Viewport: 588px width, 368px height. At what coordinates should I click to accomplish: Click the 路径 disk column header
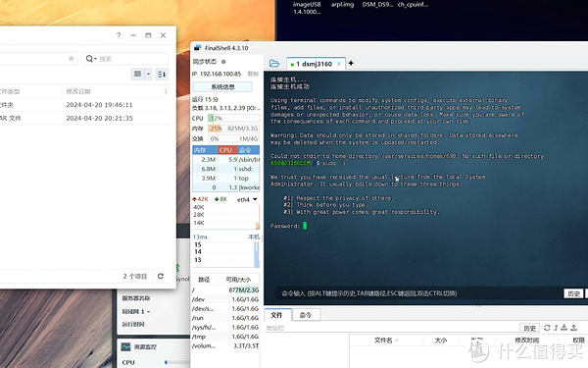point(204,280)
